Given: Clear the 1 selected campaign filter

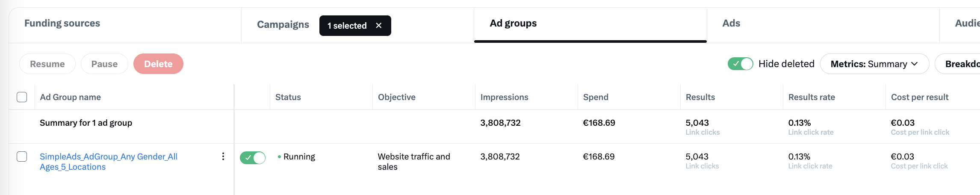Looking at the screenshot, I should (x=378, y=26).
